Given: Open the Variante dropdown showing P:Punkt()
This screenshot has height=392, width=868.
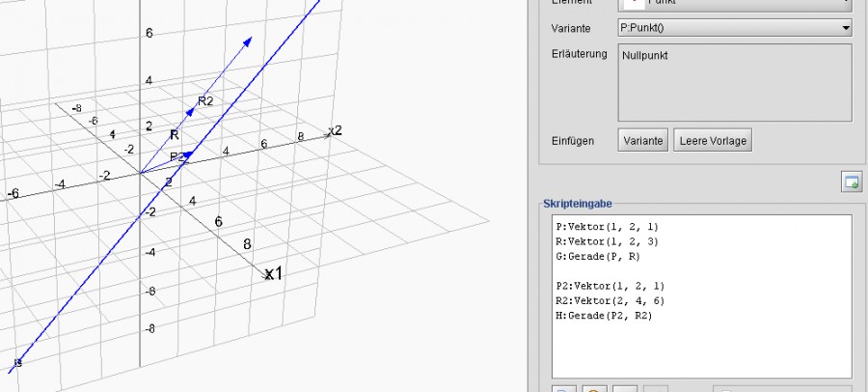Looking at the screenshot, I should (x=733, y=28).
